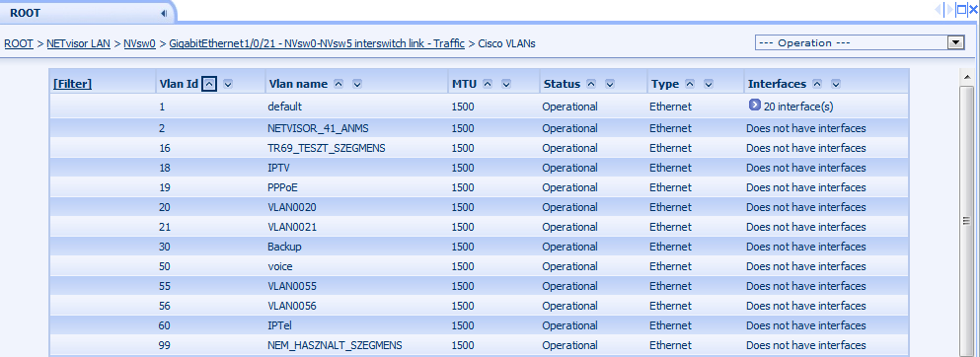Click the vertical scrollbar thumb
Screen dimensions: 980x357
tap(966, 220)
